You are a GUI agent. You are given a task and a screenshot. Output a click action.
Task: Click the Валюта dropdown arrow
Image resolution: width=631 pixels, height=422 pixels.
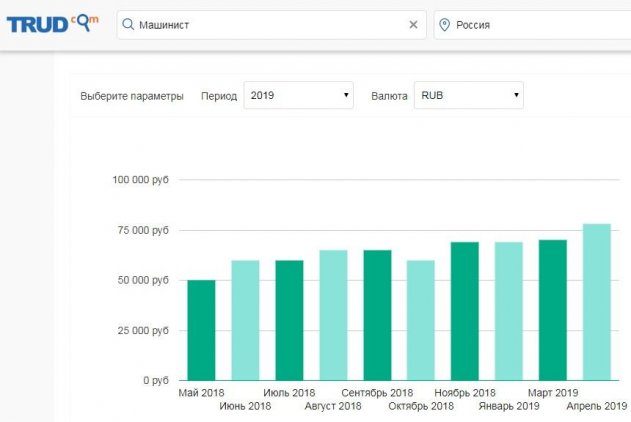tap(516, 96)
